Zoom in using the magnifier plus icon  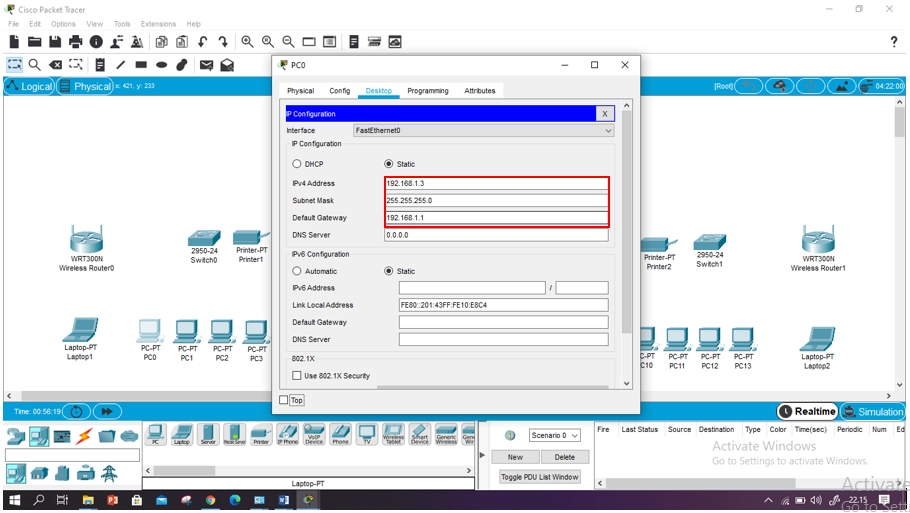[x=247, y=42]
